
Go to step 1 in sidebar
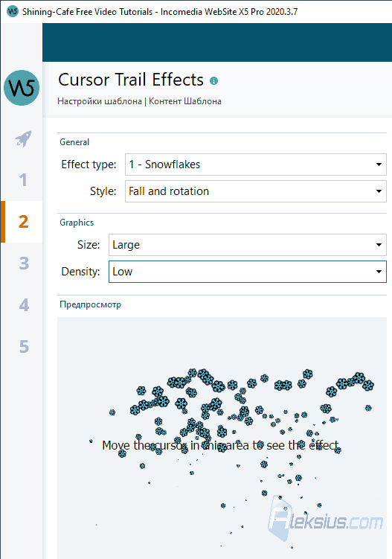click(22, 180)
